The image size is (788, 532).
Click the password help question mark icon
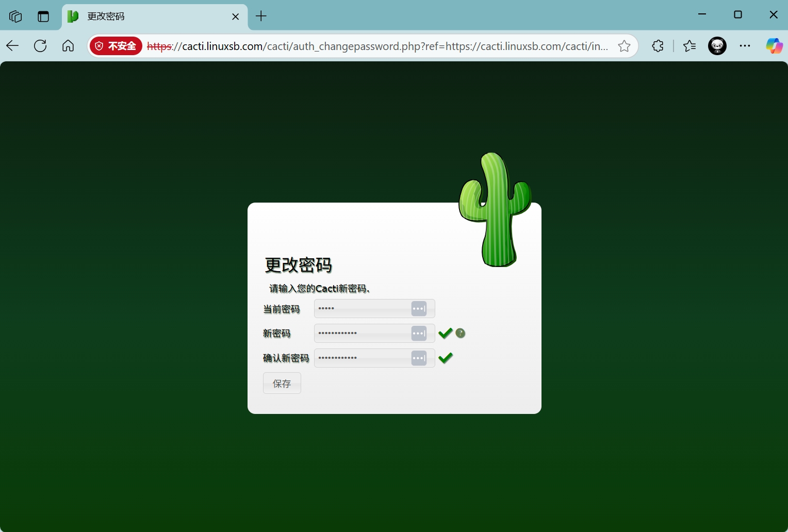tap(461, 334)
